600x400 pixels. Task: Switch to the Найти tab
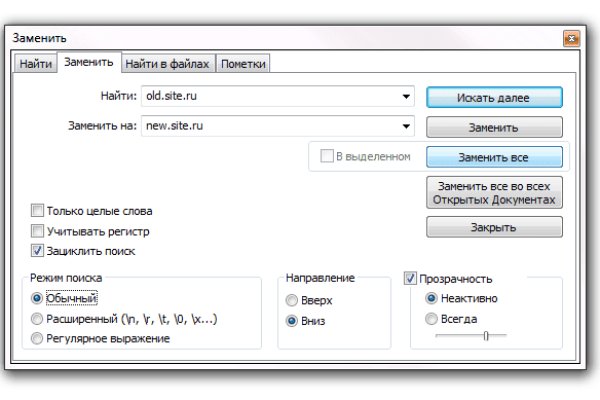pos(35,64)
